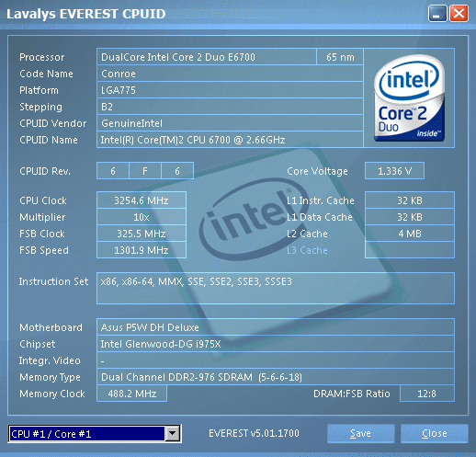This screenshot has width=476, height=457.
Task: Click the FSB Clock 325.5 MHz value
Action: pos(142,234)
